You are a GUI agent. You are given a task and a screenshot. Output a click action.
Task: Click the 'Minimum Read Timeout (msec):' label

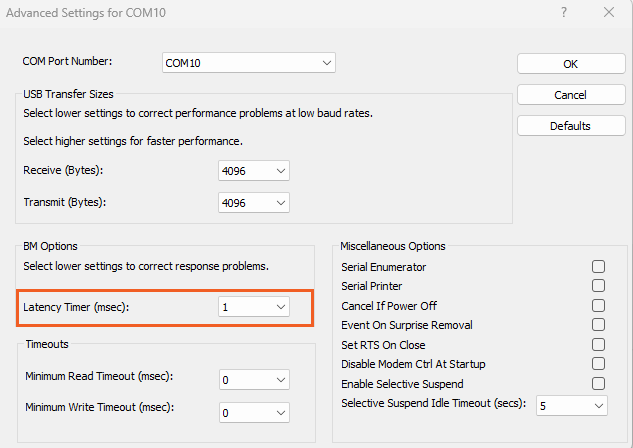click(x=99, y=376)
